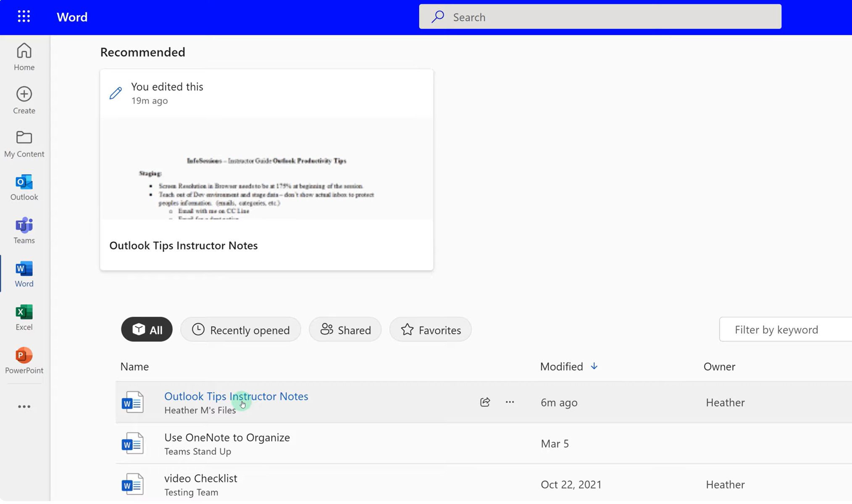Click in the Search box
The image size is (852, 504).
(600, 17)
